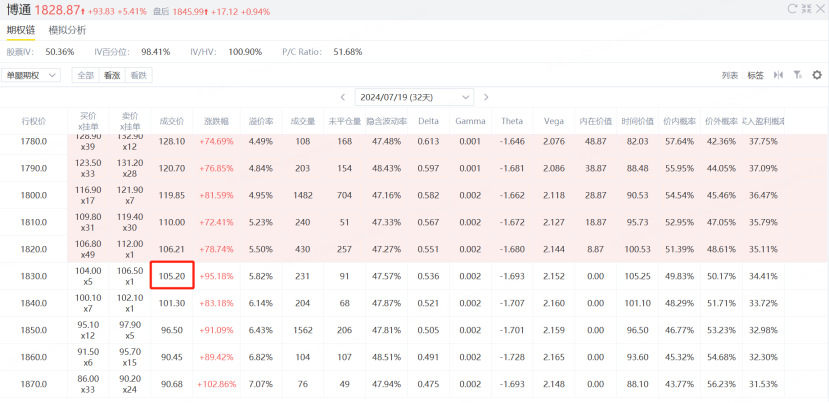Click the 2.165 Vega value

coord(554,357)
